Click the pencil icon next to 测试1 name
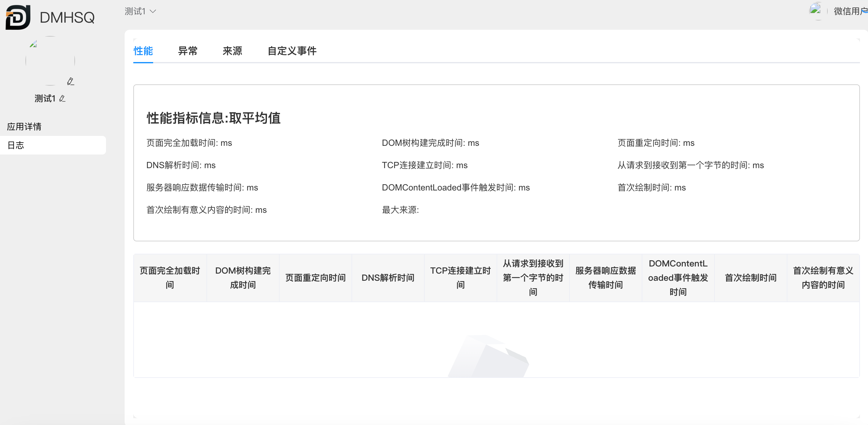Screen dimensions: 868x425 [62, 98]
